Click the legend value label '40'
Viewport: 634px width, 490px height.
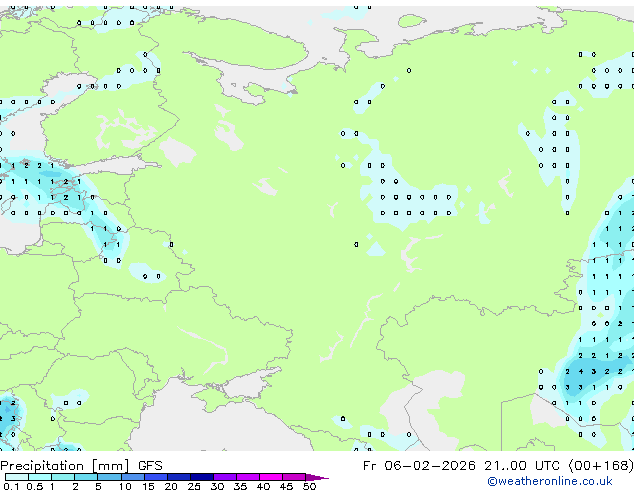(x=263, y=486)
